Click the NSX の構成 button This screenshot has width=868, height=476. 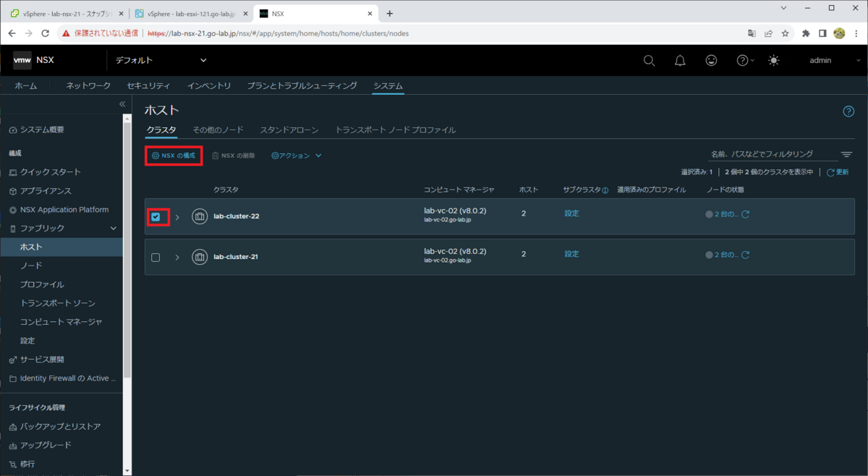[174, 156]
